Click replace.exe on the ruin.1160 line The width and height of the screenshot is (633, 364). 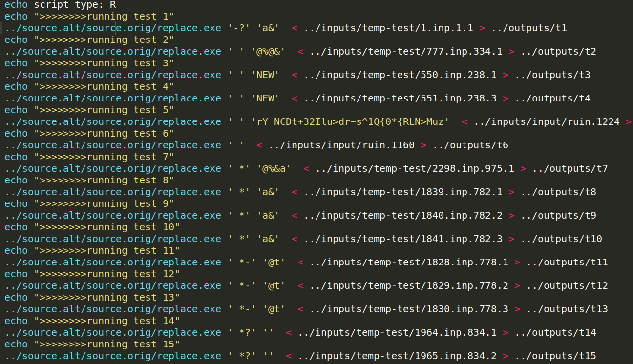[x=189, y=145]
